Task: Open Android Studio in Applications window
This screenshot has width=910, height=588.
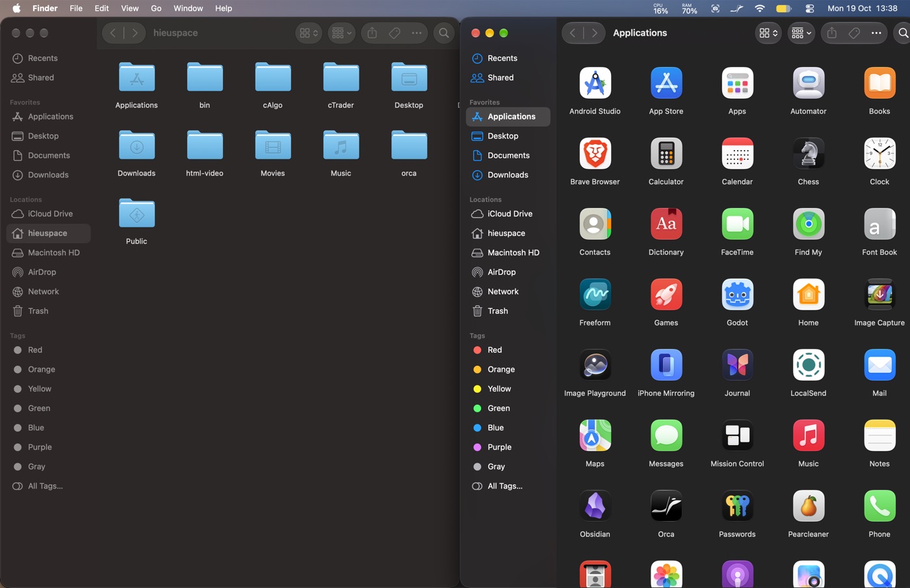Action: [x=595, y=83]
